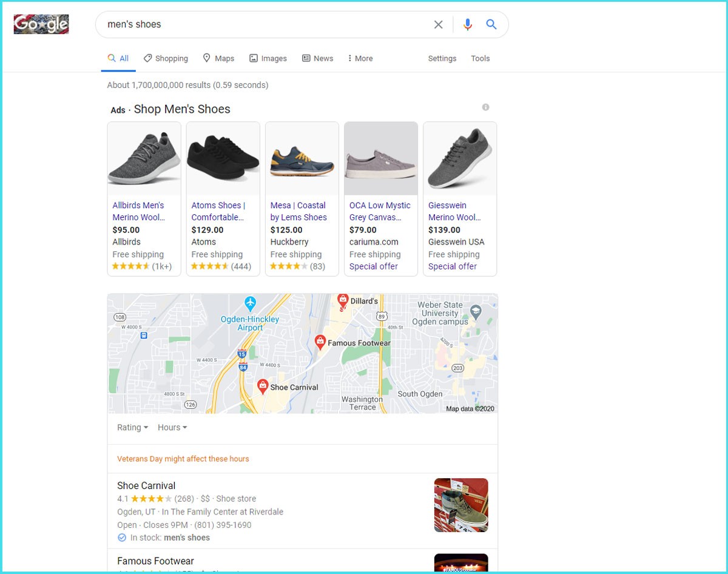Open the Atoms Shoes Comfortable link

218,211
